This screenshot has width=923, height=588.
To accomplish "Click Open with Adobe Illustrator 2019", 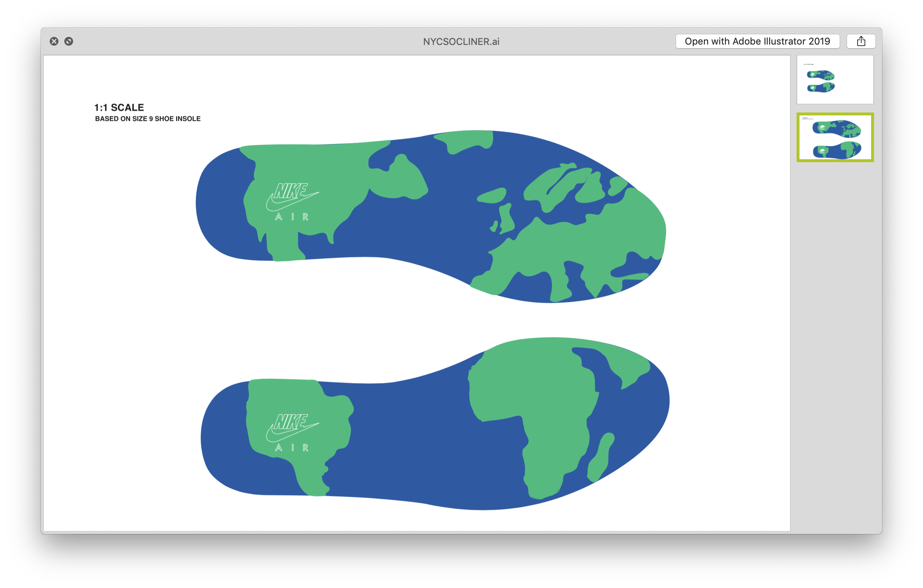I will 757,41.
